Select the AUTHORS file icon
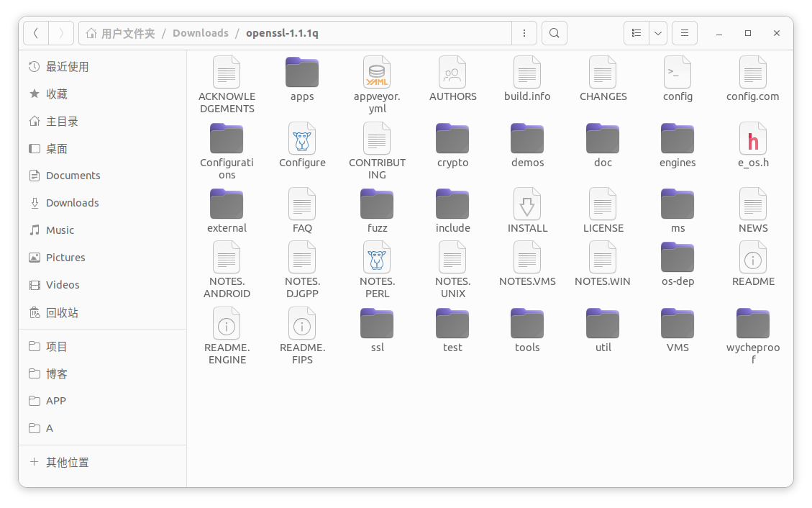The width and height of the screenshot is (812, 508). (452, 72)
